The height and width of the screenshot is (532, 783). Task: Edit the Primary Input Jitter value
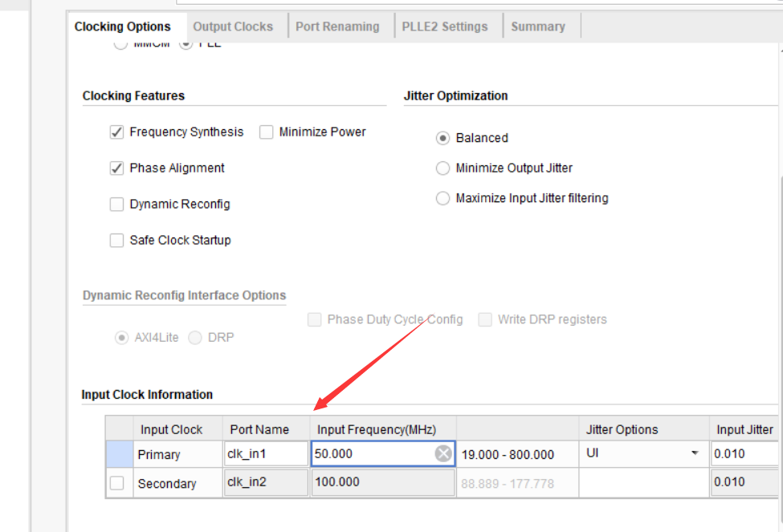point(743,453)
